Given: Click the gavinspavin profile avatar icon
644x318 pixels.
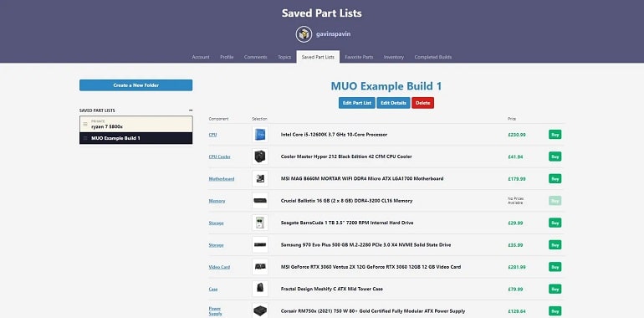Looking at the screenshot, I should [304, 34].
